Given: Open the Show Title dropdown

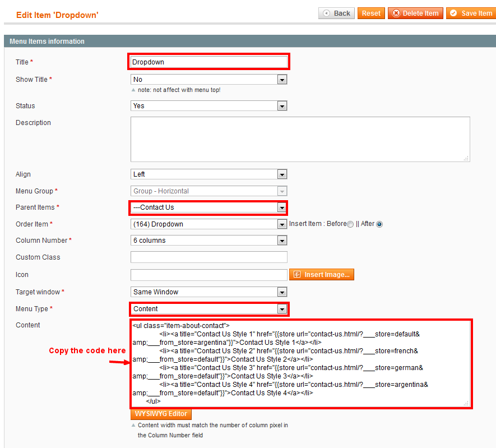Looking at the screenshot, I should tap(209, 80).
